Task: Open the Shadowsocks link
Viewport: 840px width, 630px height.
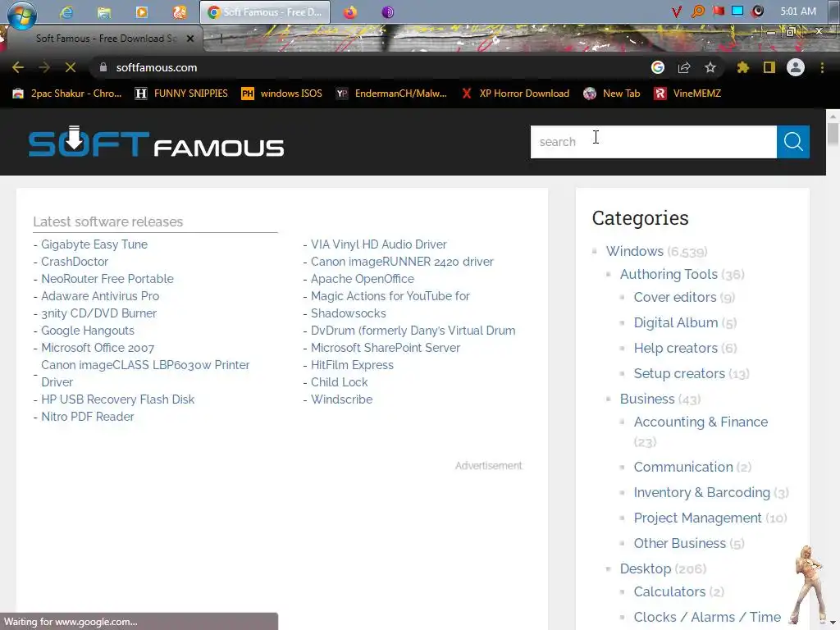Action: click(348, 313)
